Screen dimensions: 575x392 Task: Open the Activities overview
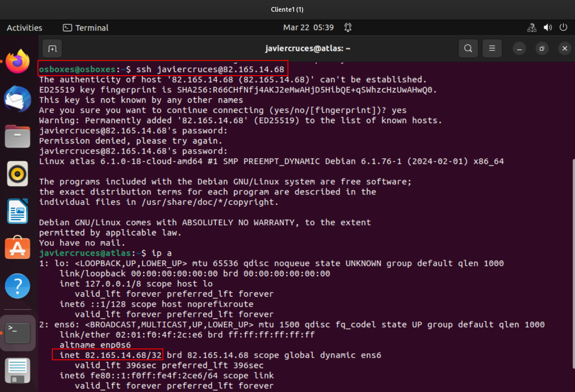pyautogui.click(x=24, y=28)
